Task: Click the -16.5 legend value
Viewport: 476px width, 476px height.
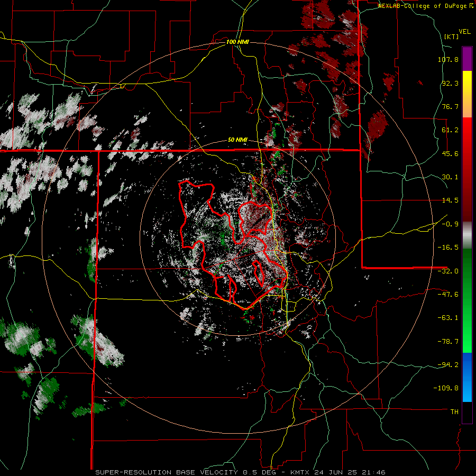Action: [x=448, y=248]
